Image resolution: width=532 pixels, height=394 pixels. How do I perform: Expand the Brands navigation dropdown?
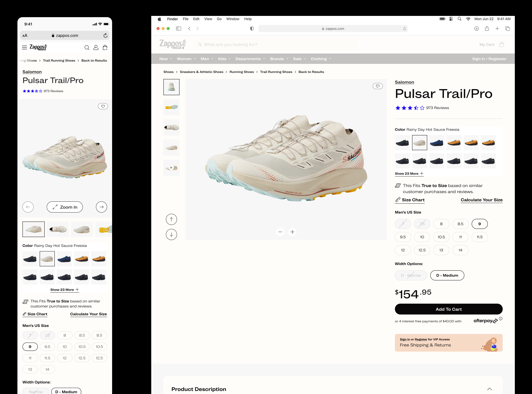[x=279, y=59]
